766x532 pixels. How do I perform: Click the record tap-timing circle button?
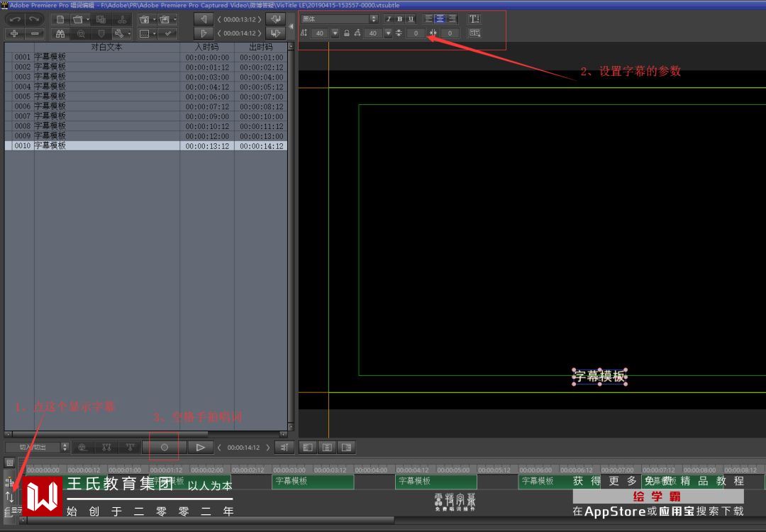pyautogui.click(x=164, y=447)
